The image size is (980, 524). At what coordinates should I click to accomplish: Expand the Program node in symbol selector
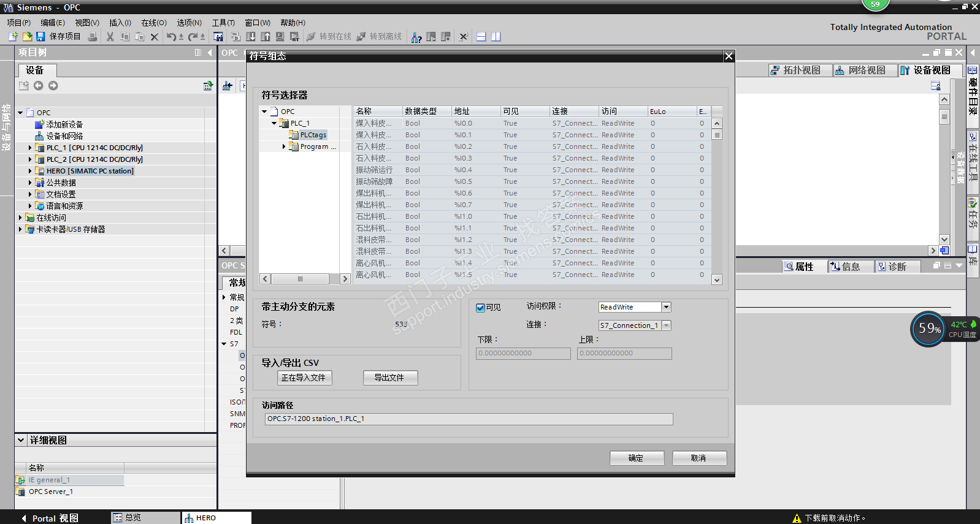tap(284, 146)
